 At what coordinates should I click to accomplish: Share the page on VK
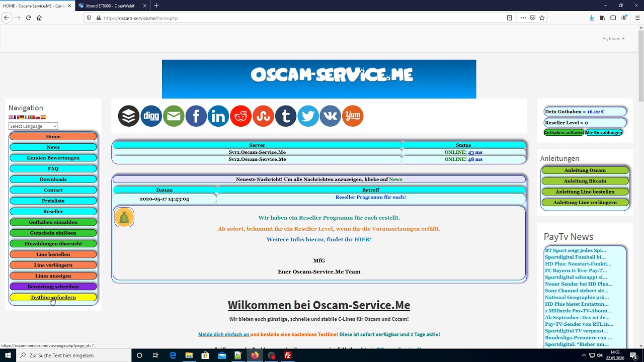tap(331, 116)
